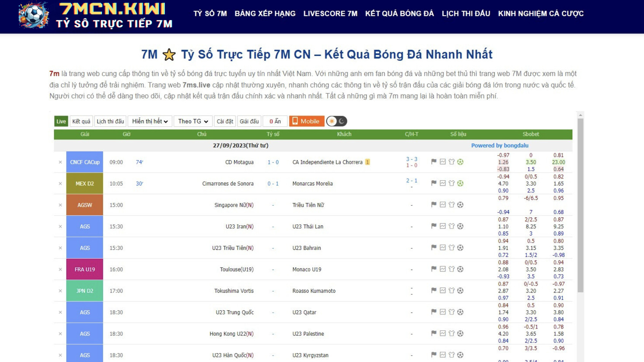Expand the 'Hiển thị hết' dropdown
Image resolution: width=644 pixels, height=362 pixels.
[150, 121]
